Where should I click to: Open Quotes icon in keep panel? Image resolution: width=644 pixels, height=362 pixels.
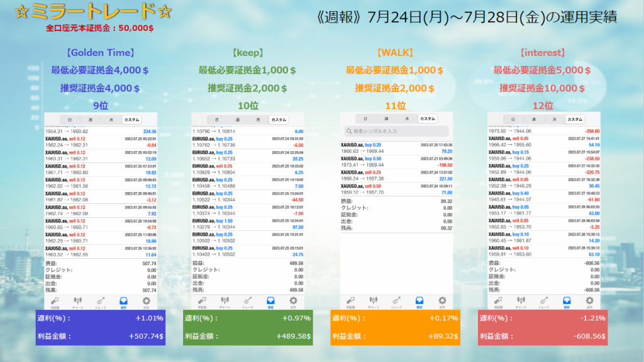[204, 301]
